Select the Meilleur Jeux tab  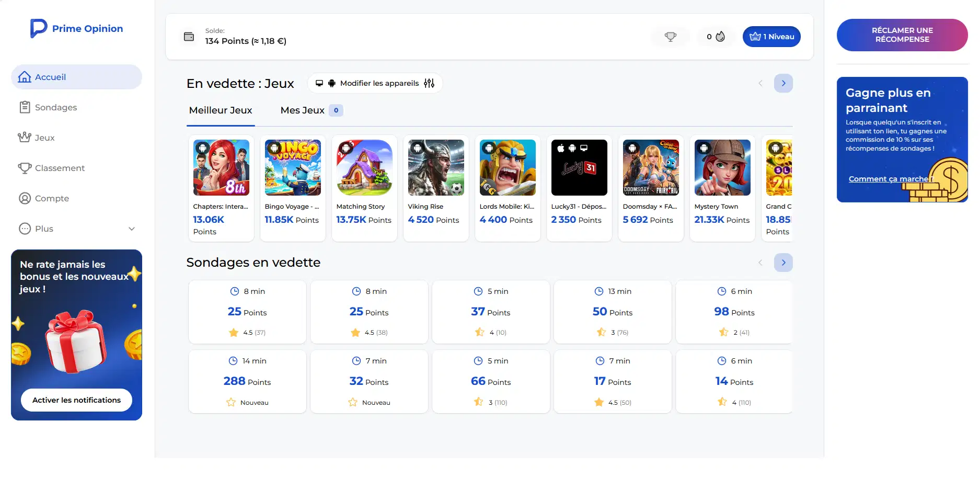coord(221,110)
